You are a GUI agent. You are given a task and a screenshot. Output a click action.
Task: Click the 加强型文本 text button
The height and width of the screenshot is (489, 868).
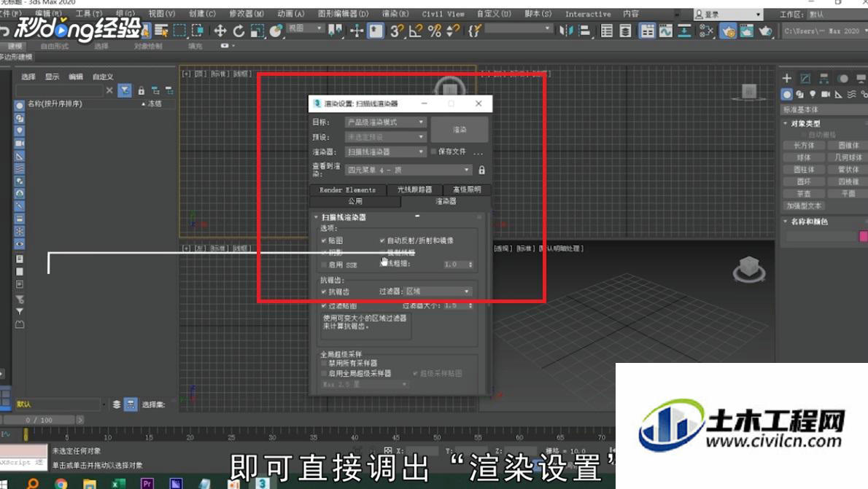coord(804,206)
